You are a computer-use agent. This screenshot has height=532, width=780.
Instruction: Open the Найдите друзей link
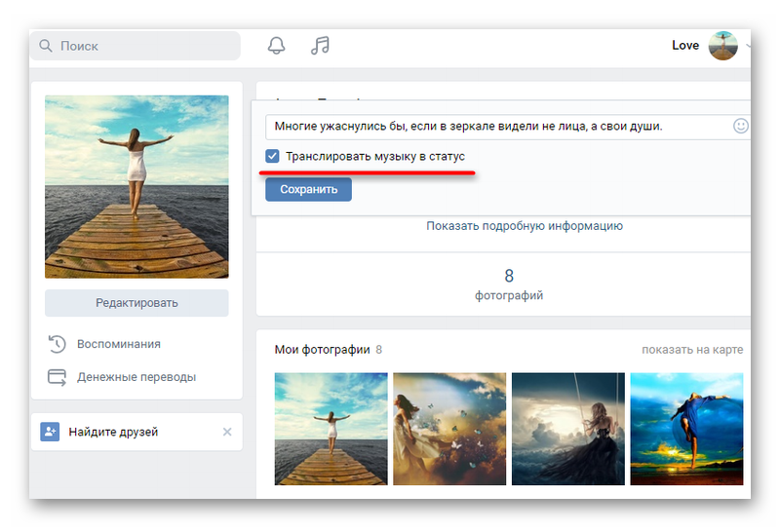coord(113,432)
